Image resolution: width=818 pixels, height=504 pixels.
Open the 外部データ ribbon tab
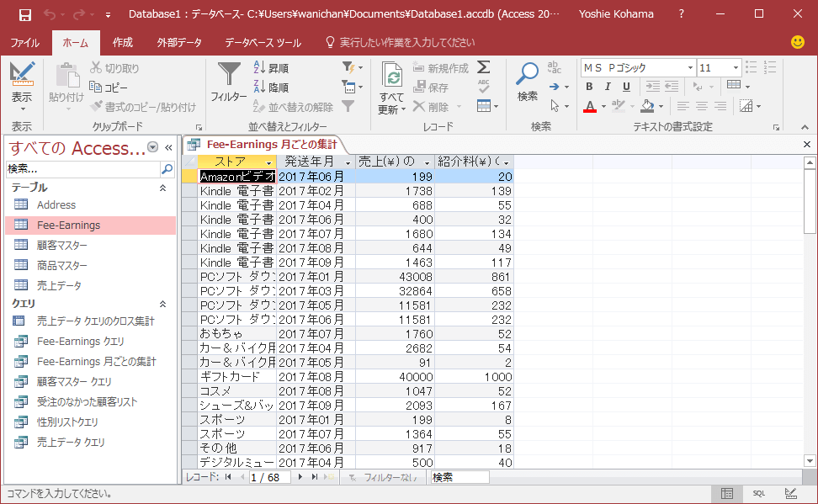pyautogui.click(x=179, y=43)
